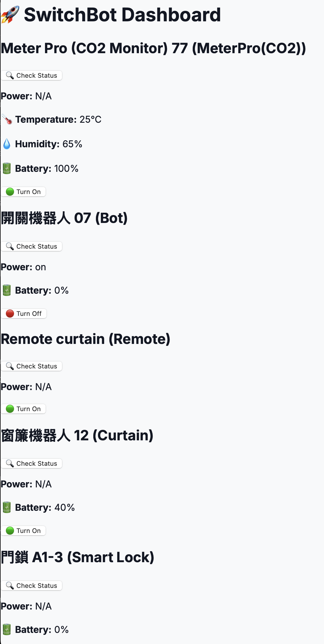Turn On the Meter Pro device
Screen dimensions: 324x644
pos(23,192)
